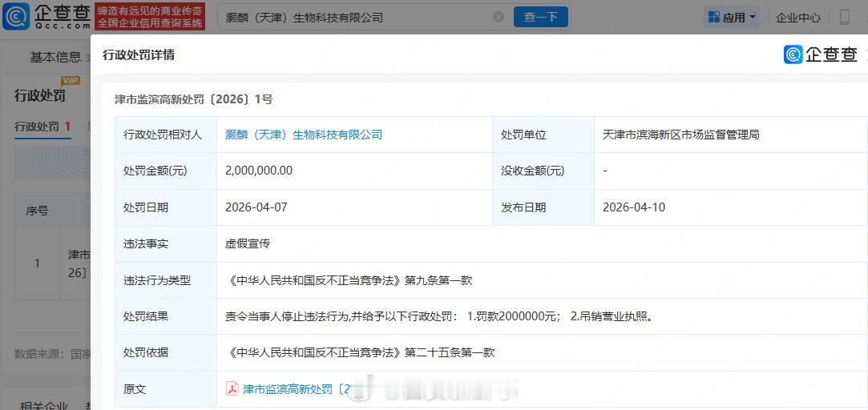This screenshot has width=868, height=410.
Task: Click the 违法行为类型 label cell
Action: (166, 280)
